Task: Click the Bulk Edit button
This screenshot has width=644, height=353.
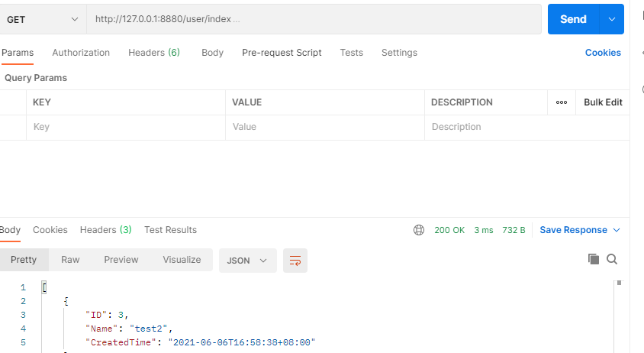Action: pos(603,102)
